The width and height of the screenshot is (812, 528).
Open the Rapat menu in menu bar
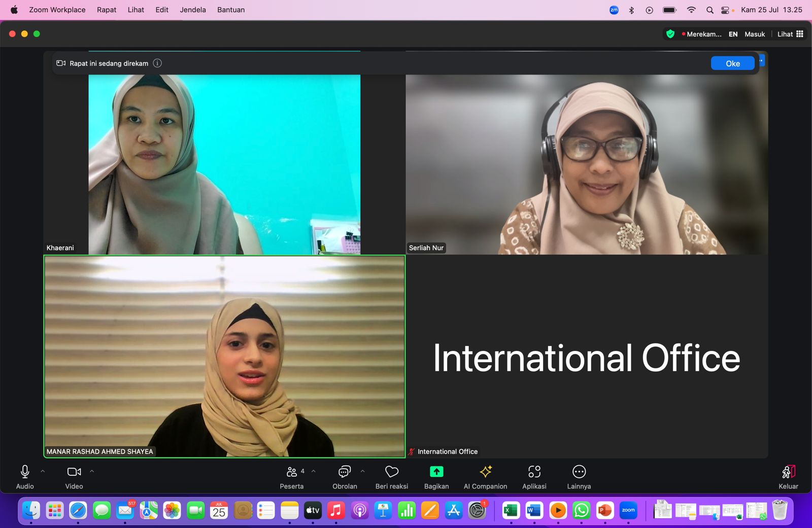[x=107, y=10]
